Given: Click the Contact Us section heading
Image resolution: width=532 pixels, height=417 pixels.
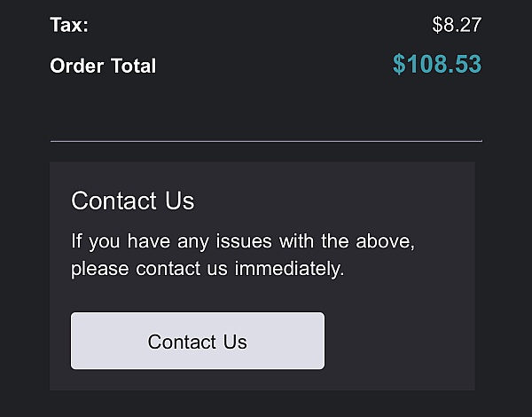Looking at the screenshot, I should coord(132,201).
